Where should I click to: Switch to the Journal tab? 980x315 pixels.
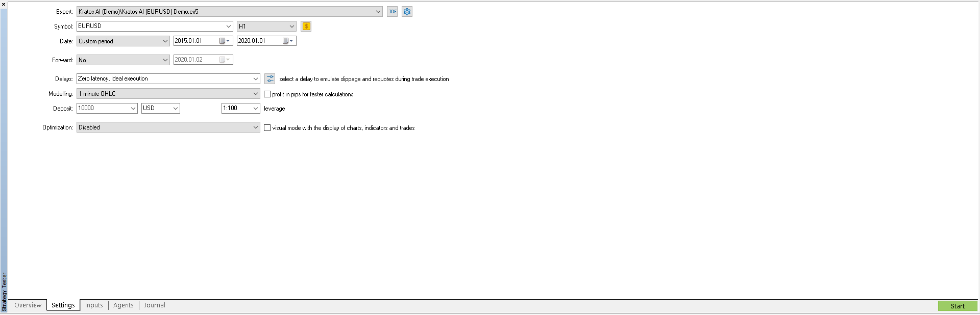point(155,305)
